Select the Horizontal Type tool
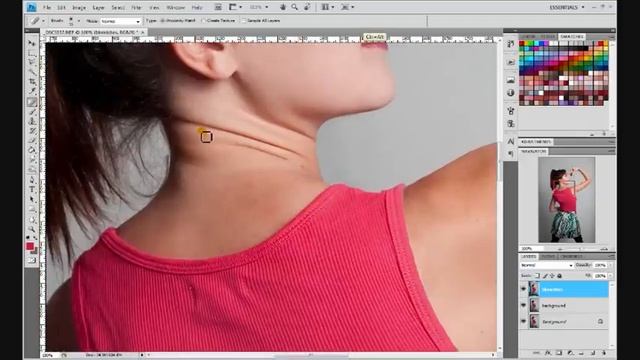This screenshot has height=360, width=640. click(x=31, y=190)
